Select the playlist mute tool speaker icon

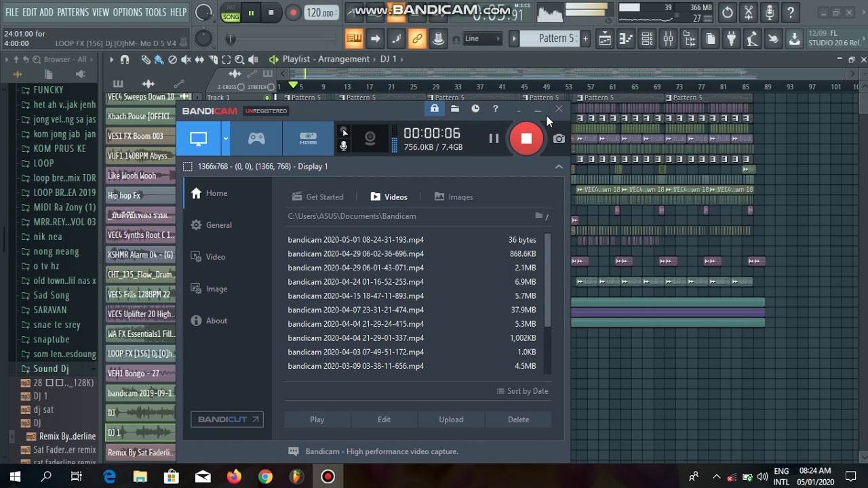point(186,60)
